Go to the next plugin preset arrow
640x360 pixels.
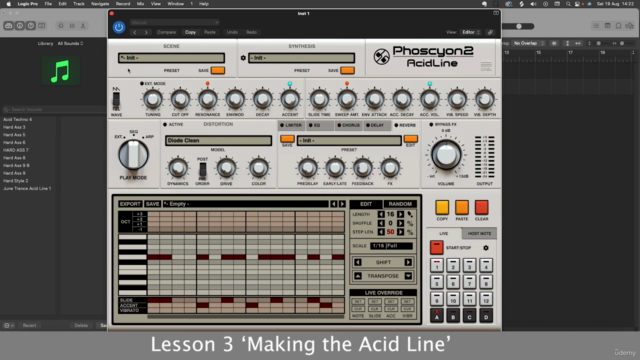click(x=146, y=32)
